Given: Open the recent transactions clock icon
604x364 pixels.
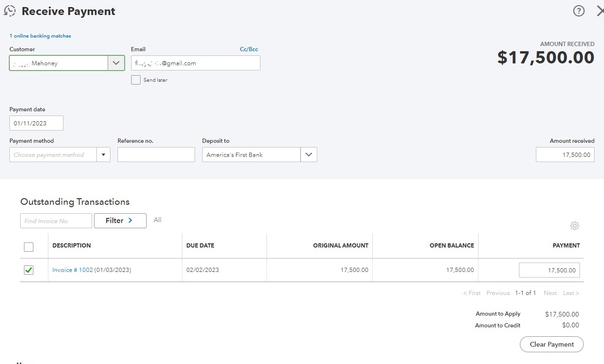Looking at the screenshot, I should point(10,11).
